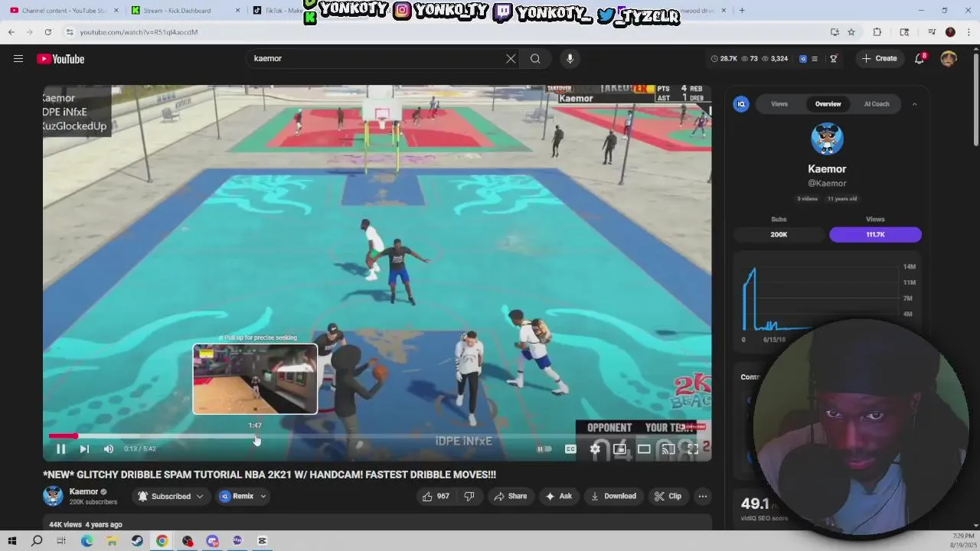
Task: Open player settings gear
Action: 595,449
